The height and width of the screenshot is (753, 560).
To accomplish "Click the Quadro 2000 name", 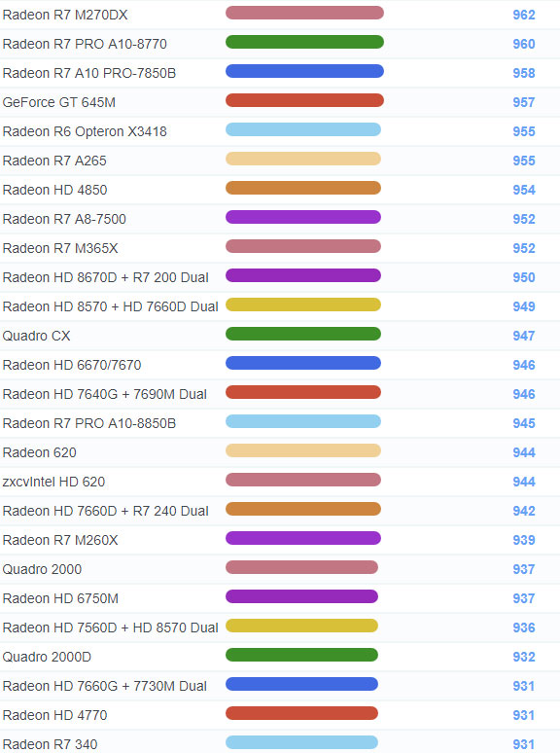I will click(42, 569).
